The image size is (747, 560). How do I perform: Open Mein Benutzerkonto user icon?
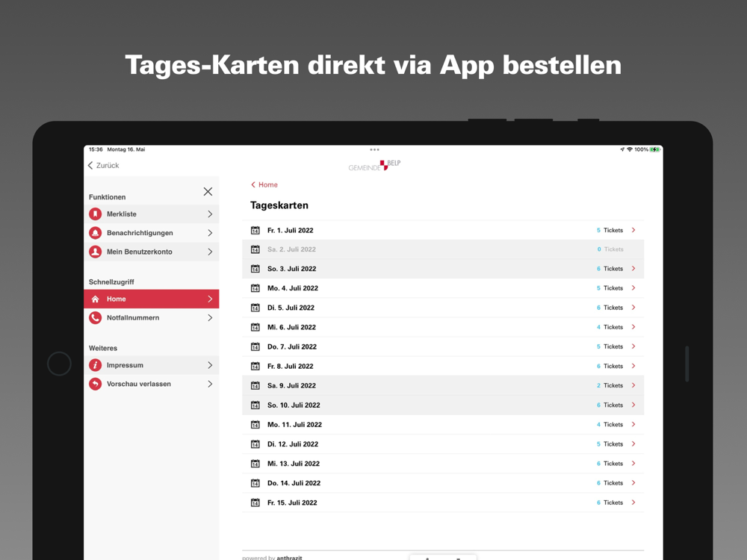point(96,252)
